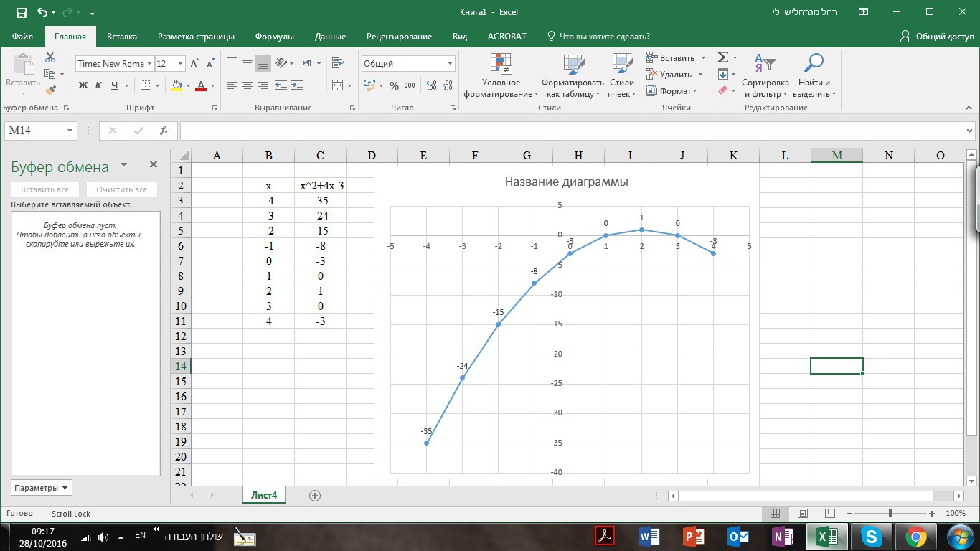Click the Save floppy disk icon
980x551 pixels.
tap(21, 12)
